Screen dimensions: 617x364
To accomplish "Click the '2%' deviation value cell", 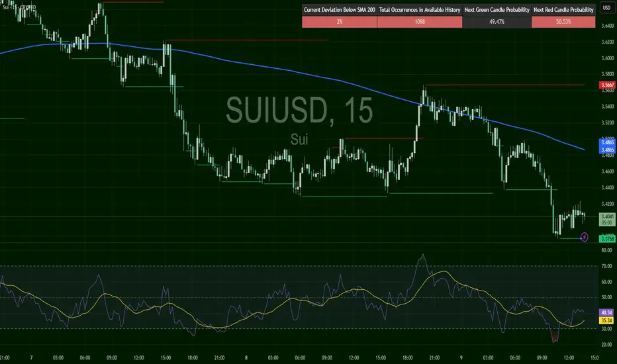I will (x=339, y=22).
